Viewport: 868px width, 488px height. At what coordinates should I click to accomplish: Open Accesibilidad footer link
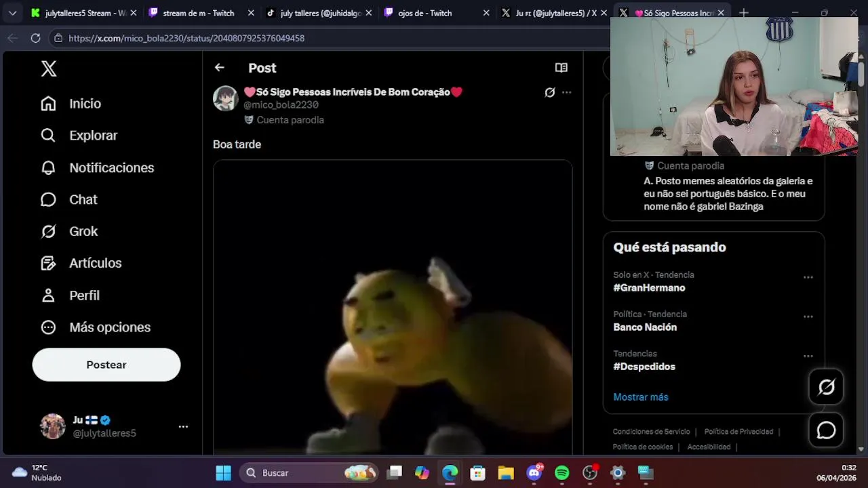pos(709,447)
